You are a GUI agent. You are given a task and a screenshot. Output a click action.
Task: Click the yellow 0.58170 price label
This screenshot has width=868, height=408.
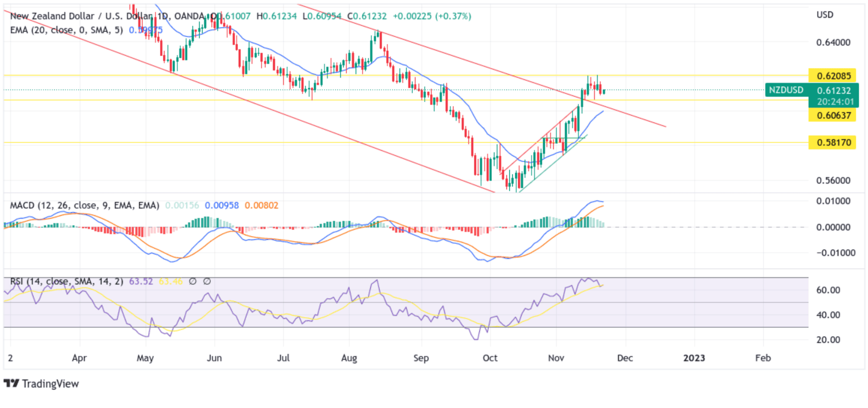point(833,143)
